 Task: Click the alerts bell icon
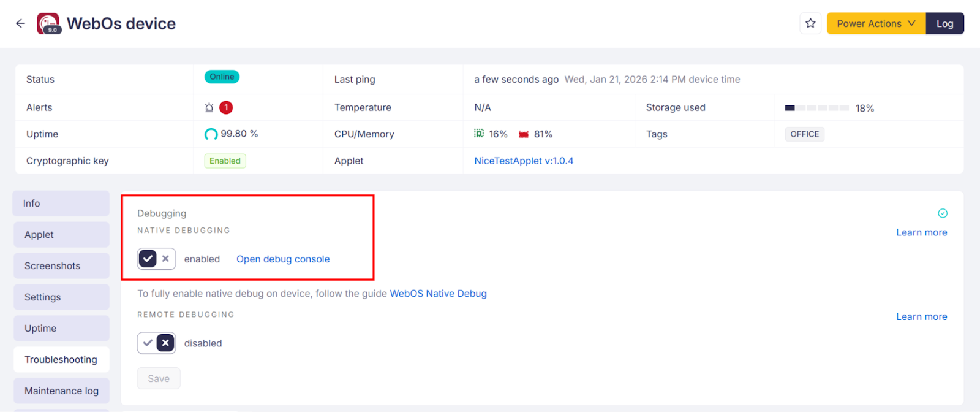[x=209, y=108]
